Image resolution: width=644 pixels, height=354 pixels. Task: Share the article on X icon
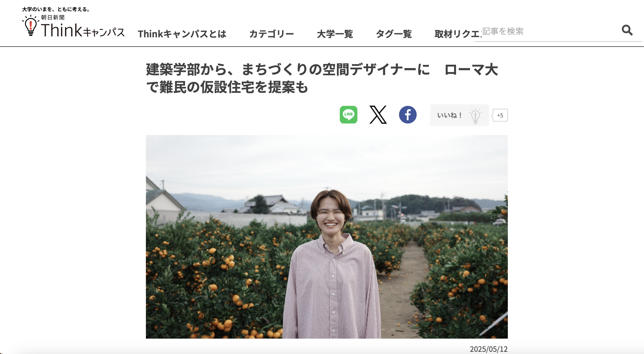coord(378,115)
